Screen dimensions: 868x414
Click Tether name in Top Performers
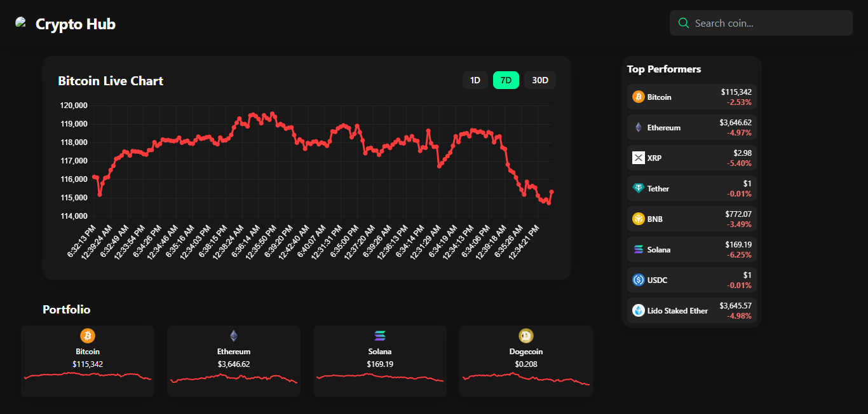click(658, 189)
